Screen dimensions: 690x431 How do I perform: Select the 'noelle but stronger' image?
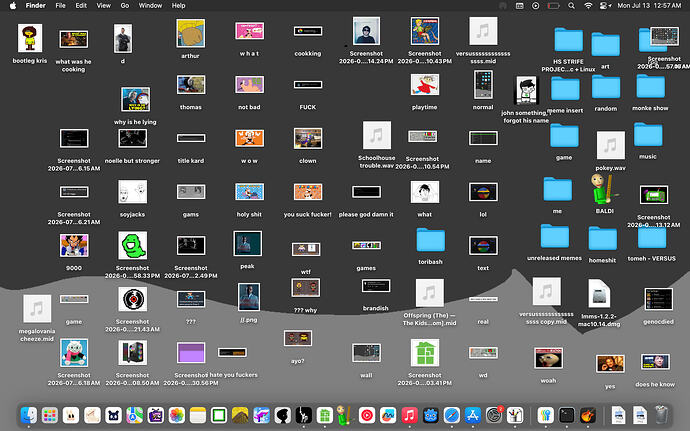click(x=132, y=139)
